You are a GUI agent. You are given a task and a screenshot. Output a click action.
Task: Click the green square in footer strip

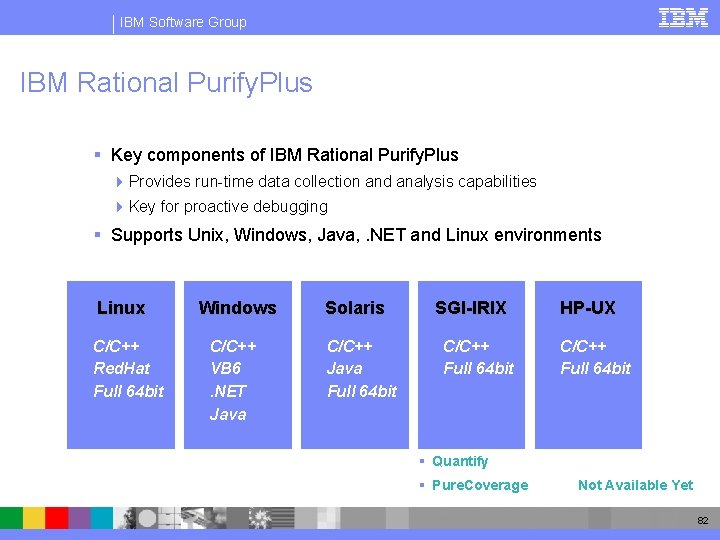coord(11,518)
